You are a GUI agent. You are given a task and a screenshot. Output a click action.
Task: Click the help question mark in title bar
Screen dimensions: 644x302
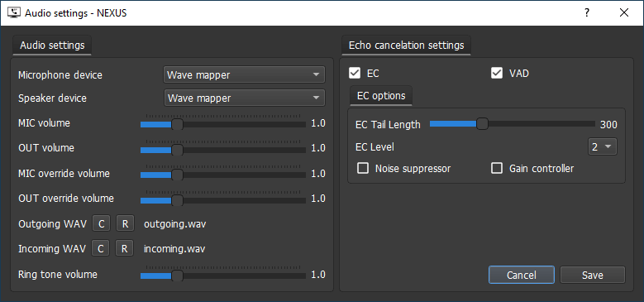[x=587, y=12]
